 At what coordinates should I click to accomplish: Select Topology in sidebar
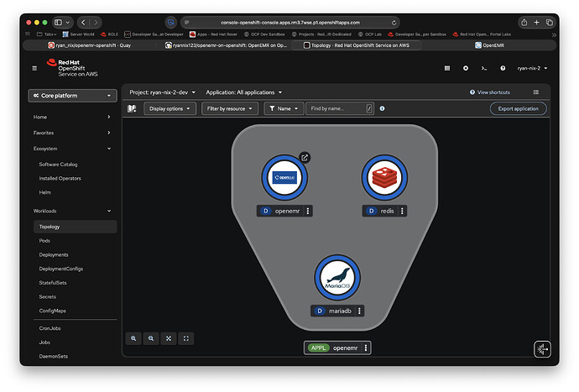pos(76,227)
